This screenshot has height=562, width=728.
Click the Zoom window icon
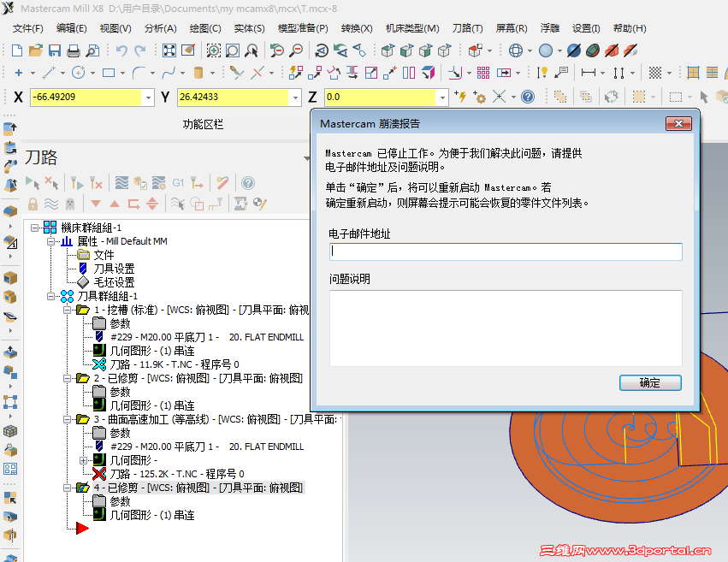pos(214,50)
